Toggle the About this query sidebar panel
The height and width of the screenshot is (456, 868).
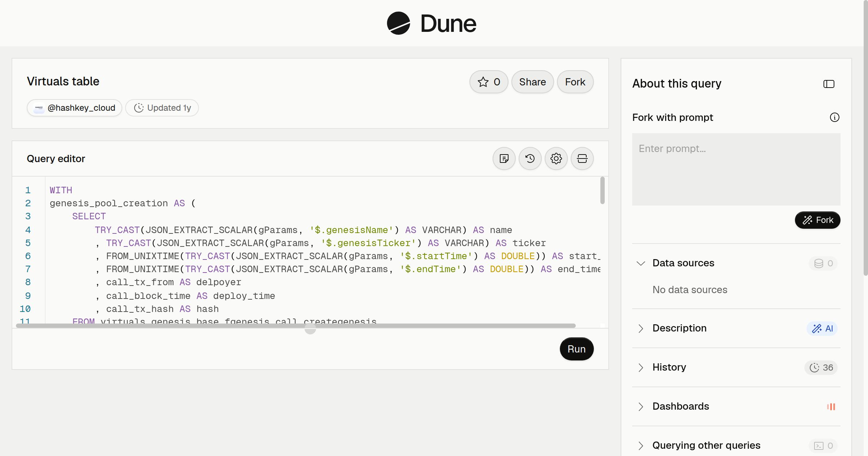point(829,84)
